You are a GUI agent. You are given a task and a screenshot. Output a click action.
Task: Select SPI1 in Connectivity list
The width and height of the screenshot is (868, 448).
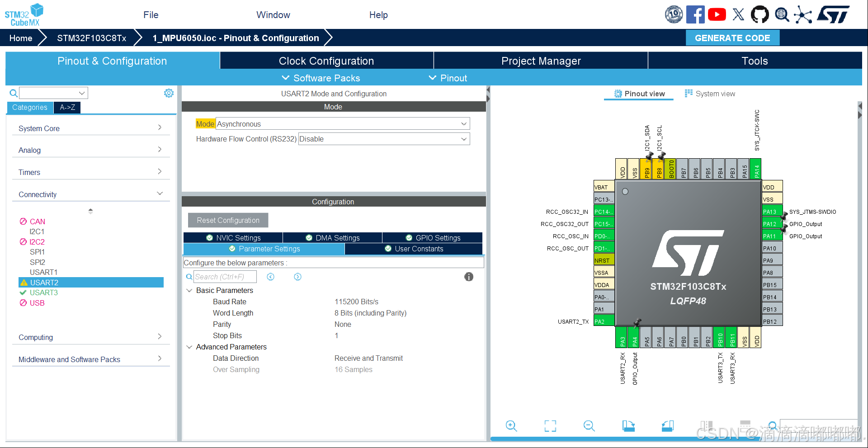point(37,252)
